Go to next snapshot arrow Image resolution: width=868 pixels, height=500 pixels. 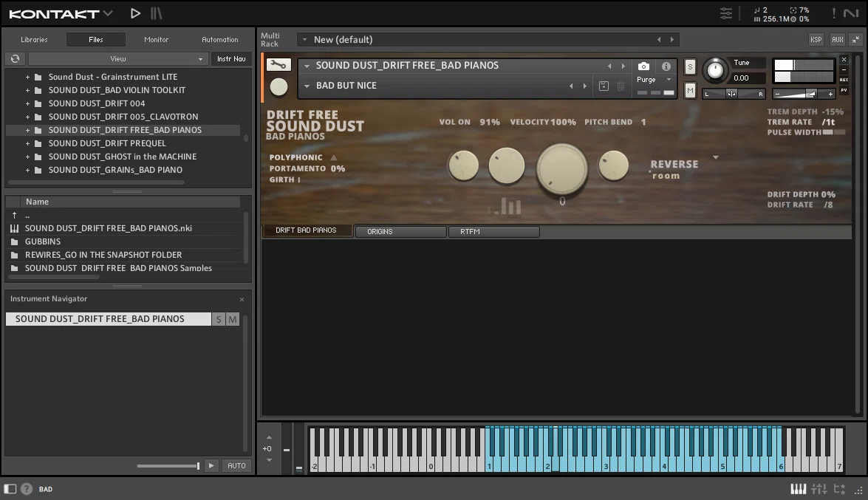point(584,86)
